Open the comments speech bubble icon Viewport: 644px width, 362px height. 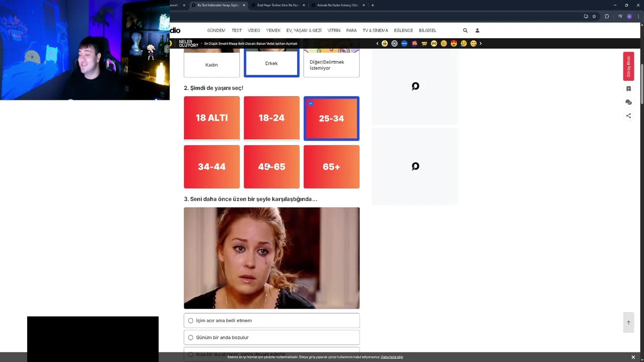click(x=628, y=102)
